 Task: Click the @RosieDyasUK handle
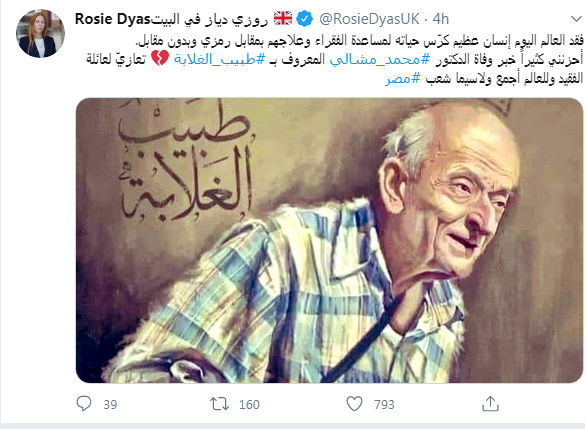point(369,19)
